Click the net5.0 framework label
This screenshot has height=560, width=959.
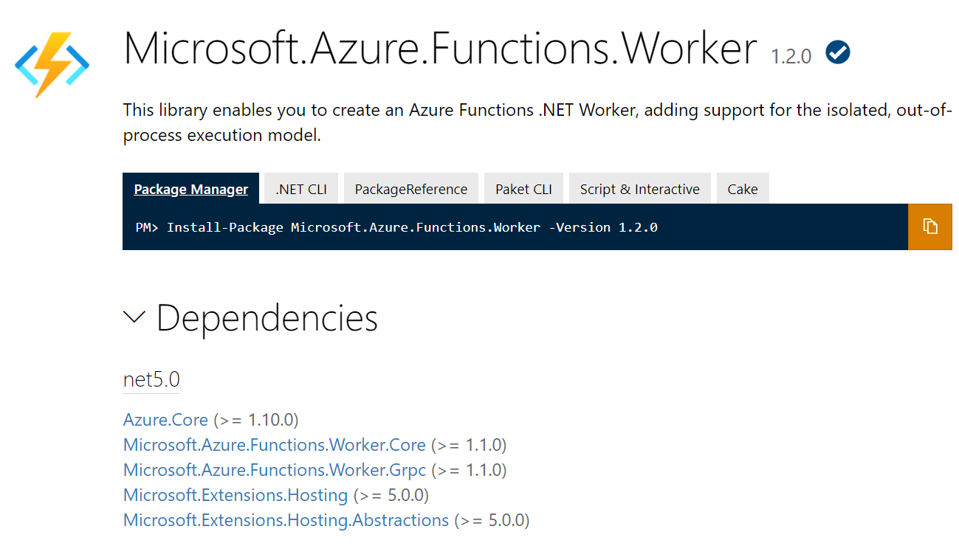point(151,380)
